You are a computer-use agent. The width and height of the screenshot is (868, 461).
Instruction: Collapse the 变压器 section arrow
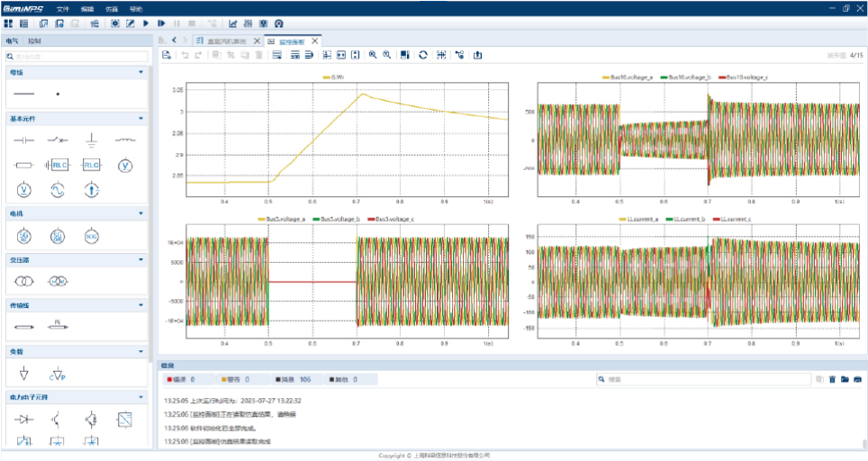[x=140, y=260]
